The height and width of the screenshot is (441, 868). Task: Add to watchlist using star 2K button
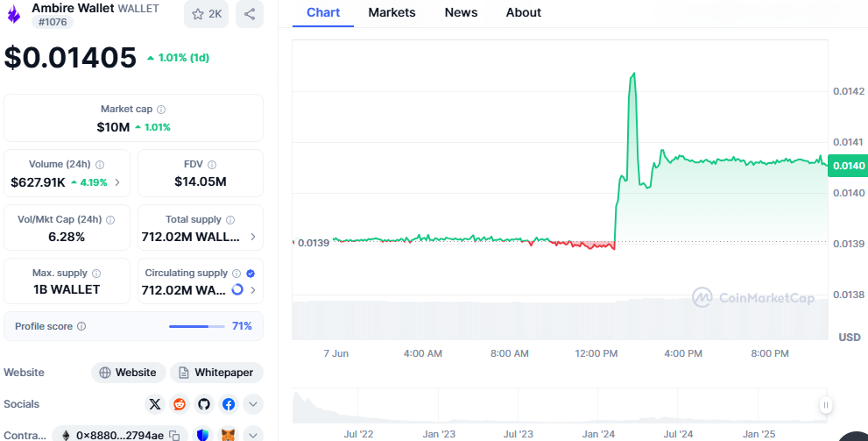coord(206,14)
